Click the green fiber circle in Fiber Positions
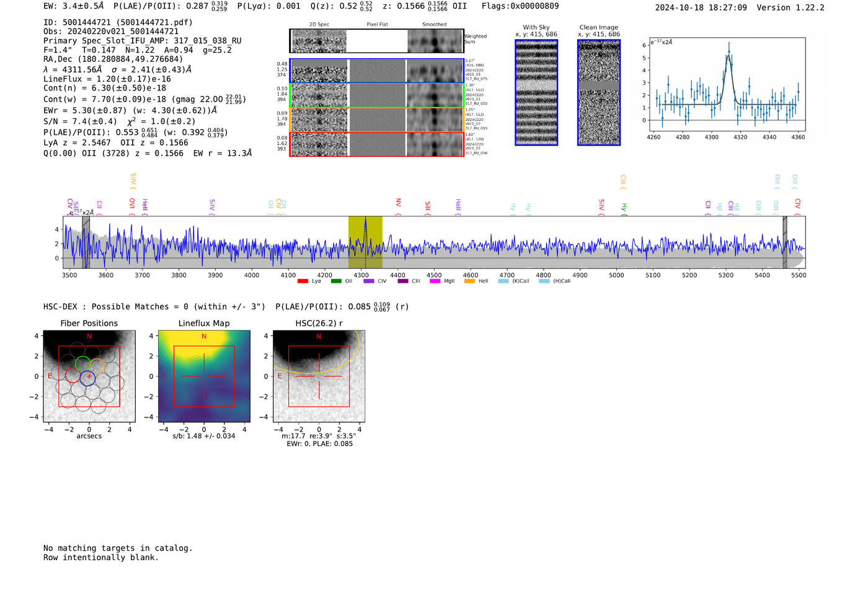 pos(83,364)
